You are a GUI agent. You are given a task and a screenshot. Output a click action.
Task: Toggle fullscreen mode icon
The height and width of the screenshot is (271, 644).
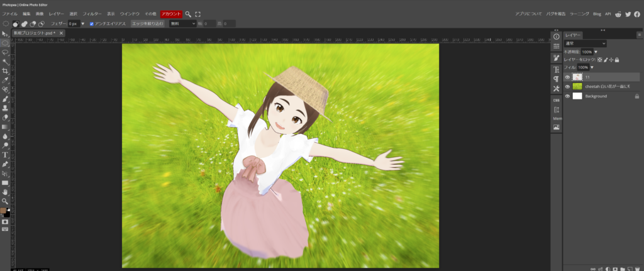coord(198,13)
